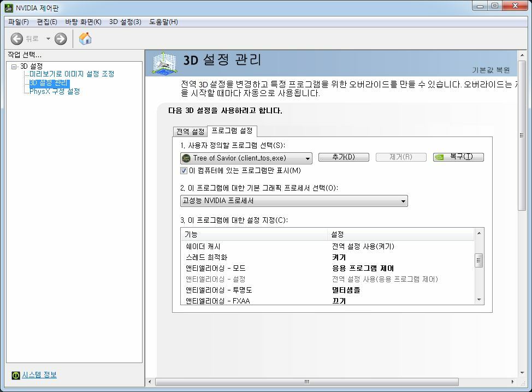Minimize the NVIDIA 제어판 window
Image resolution: width=532 pixels, height=392 pixels.
coord(480,6)
